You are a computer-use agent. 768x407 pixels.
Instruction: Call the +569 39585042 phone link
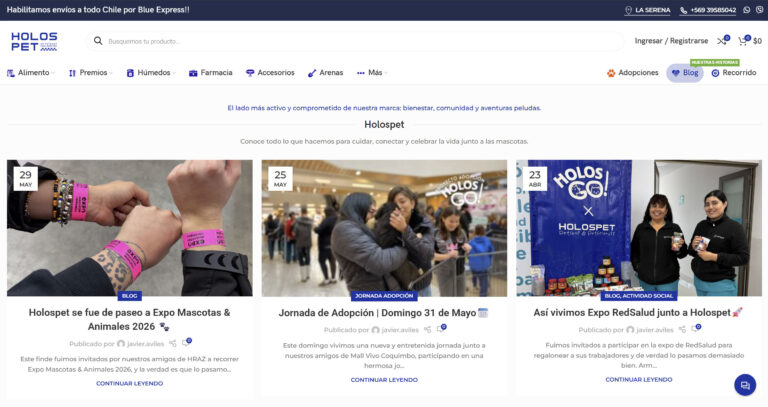[708, 10]
